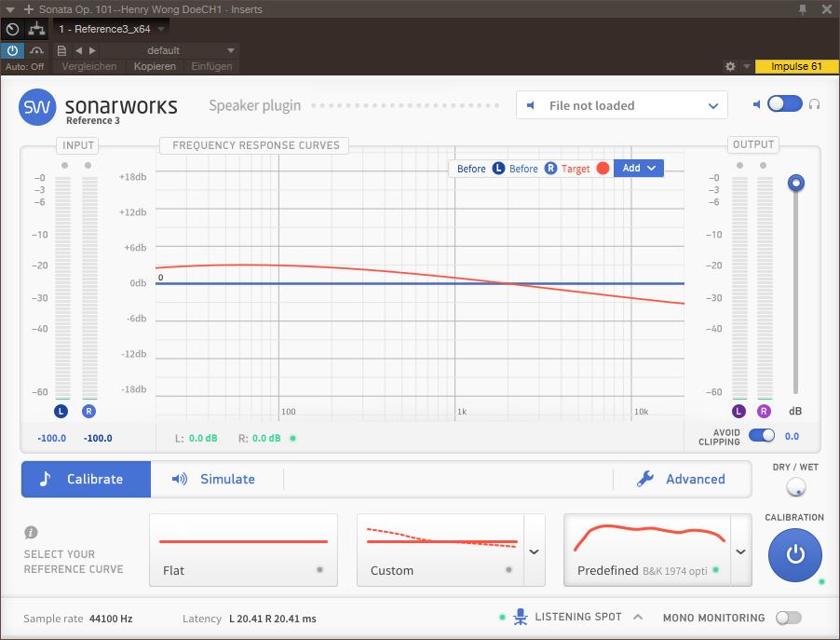Go to the previous preset arrow
Viewport: 840px width, 640px height.
[x=79, y=50]
